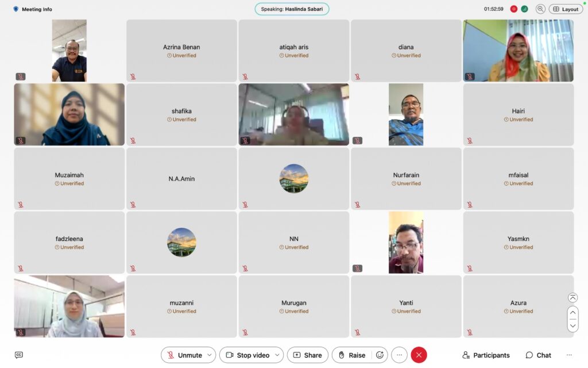Viewport: 588px width, 368px height.
Task: Open Meeting Info details
Action: 33,9
